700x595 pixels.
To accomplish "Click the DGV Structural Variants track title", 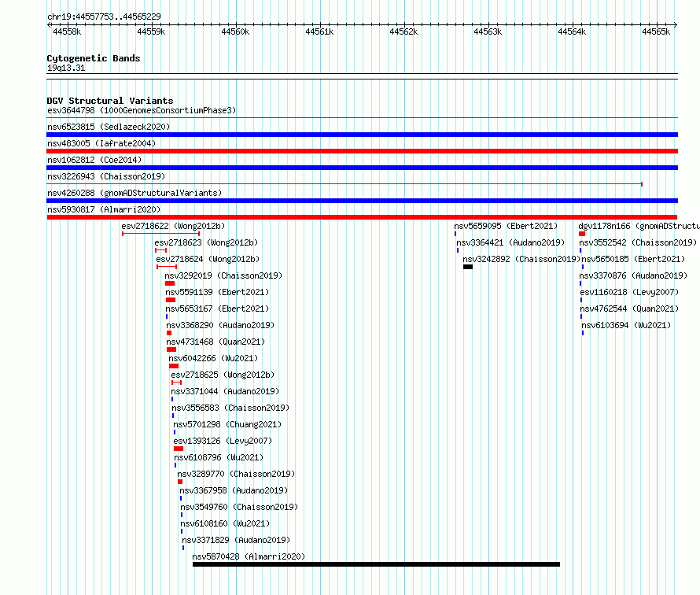I will pos(110,101).
